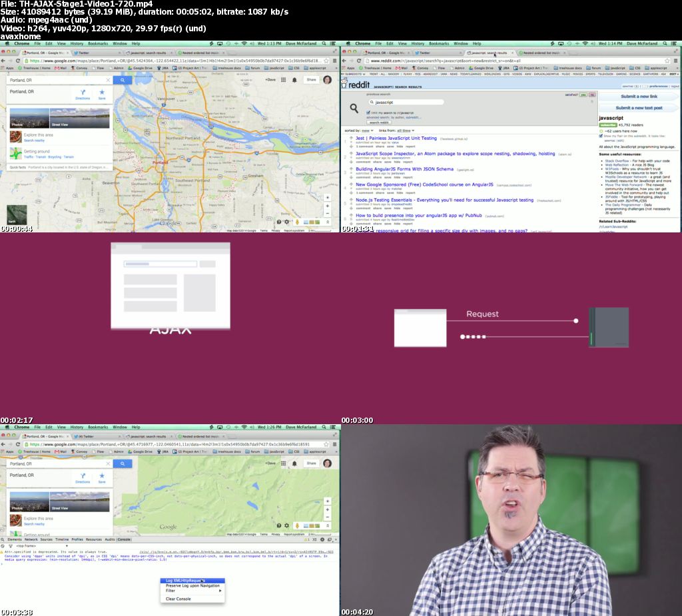Open map settings gear in the 00:00:44 frame
The height and width of the screenshot is (616, 682).
[x=286, y=222]
